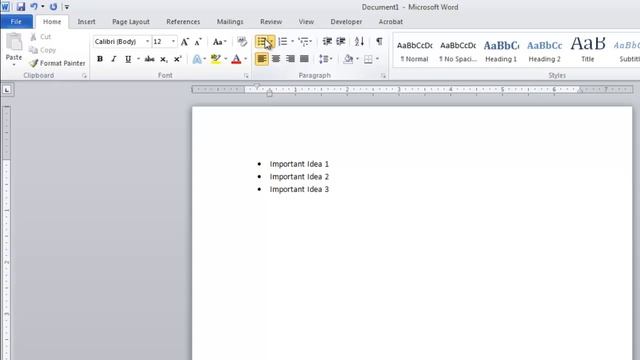Switch to the Insert tab

pos(87,22)
